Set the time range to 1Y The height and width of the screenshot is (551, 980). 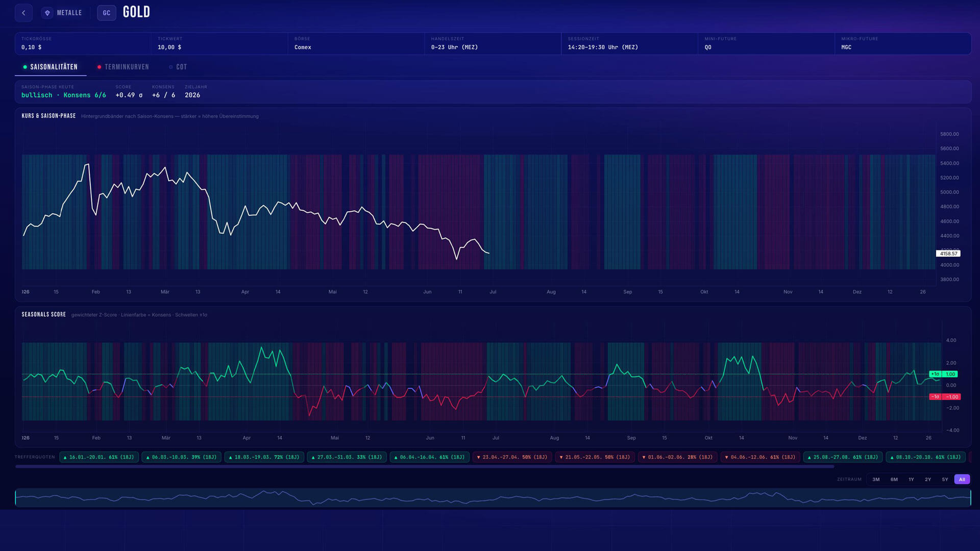pos(911,479)
